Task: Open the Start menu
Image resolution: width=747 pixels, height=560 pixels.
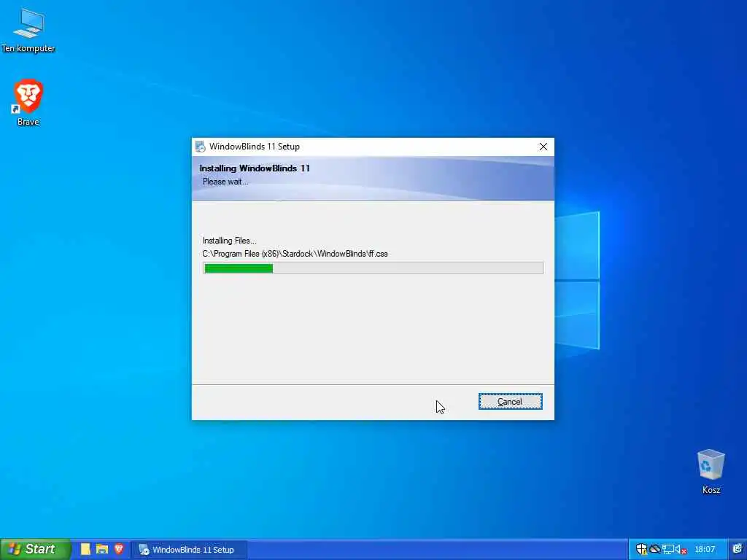Action: (x=35, y=549)
